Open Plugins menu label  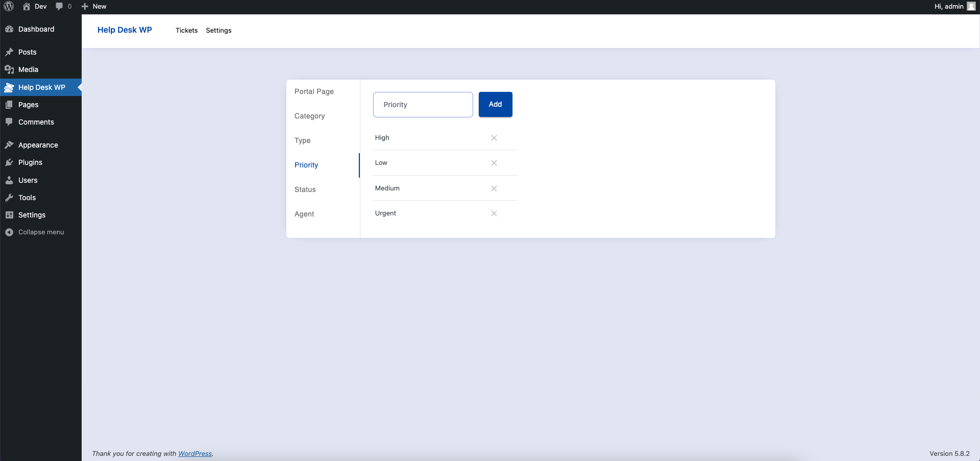tap(30, 162)
